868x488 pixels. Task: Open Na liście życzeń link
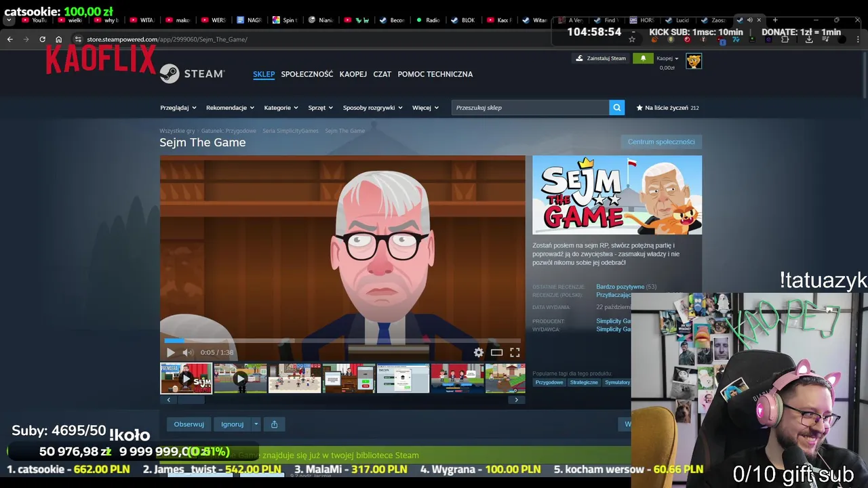(667, 108)
